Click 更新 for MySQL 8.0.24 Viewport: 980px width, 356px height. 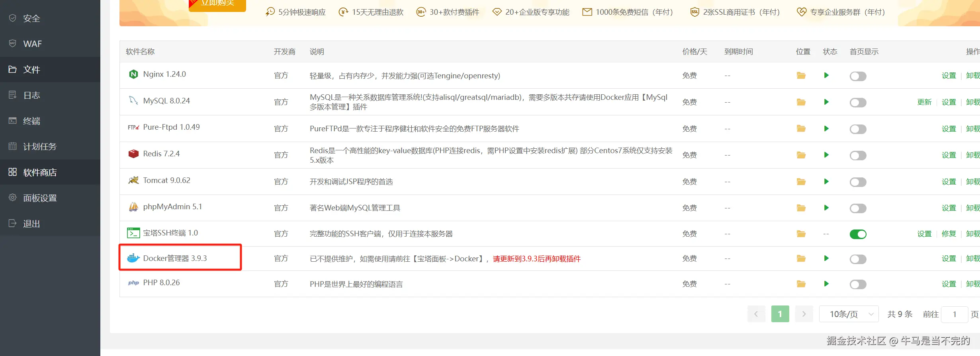click(924, 102)
